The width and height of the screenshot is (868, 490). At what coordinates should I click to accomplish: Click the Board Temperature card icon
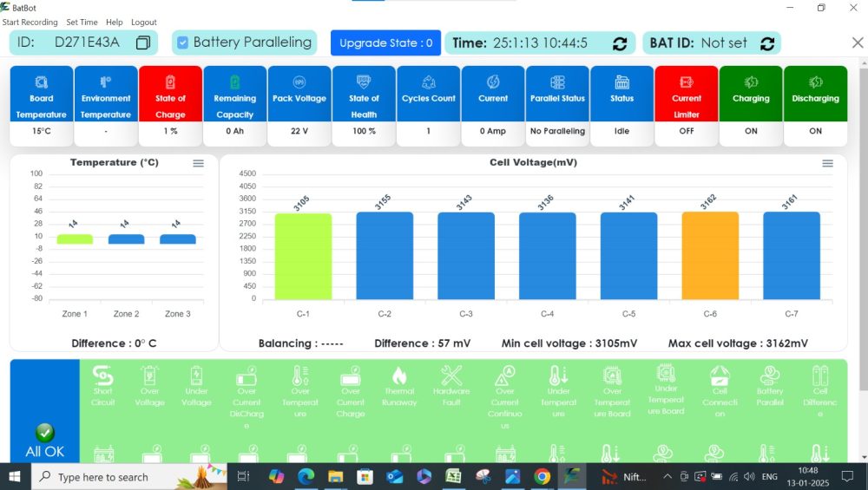tap(42, 82)
